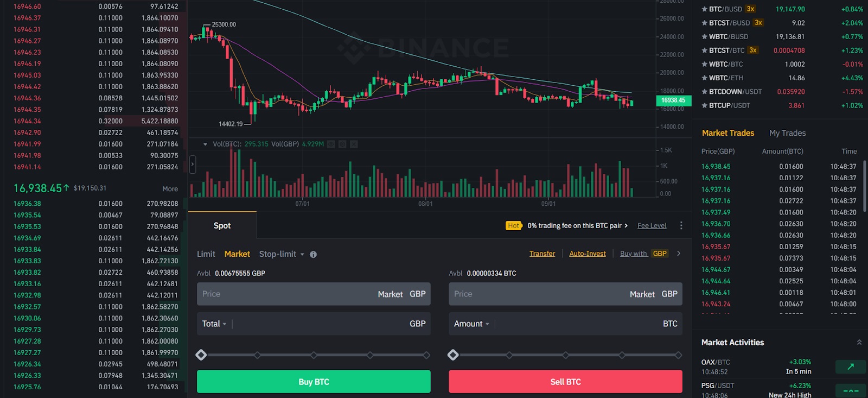Viewport: 868px width, 398px height.
Task: Click More in the order book
Action: pyautogui.click(x=170, y=189)
